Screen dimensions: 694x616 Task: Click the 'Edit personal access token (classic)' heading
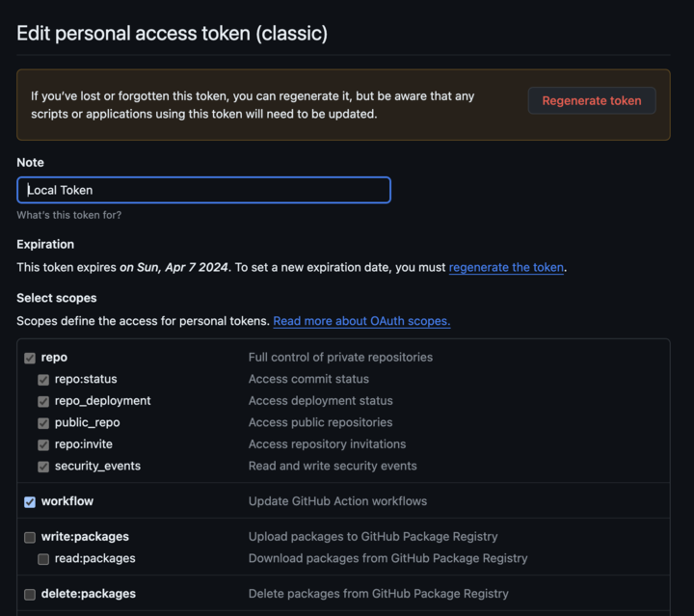(x=173, y=34)
